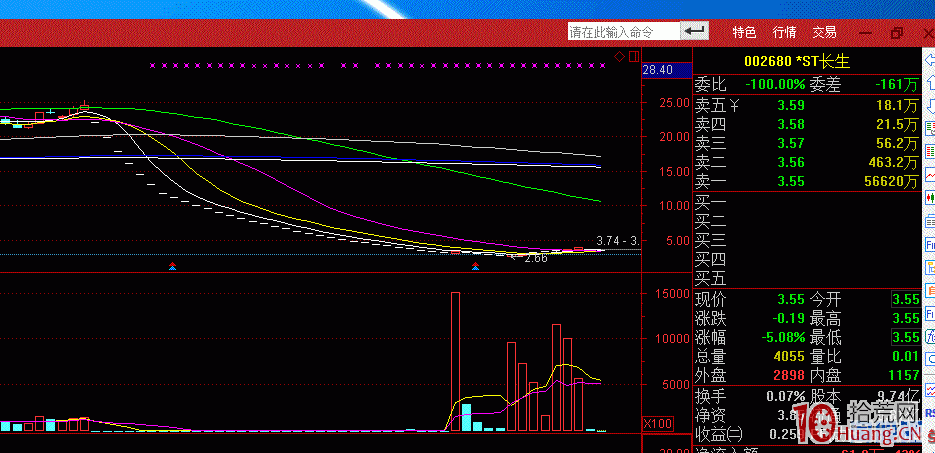Click the 今开 3.55 boxed value
The image size is (935, 453).
tap(905, 299)
